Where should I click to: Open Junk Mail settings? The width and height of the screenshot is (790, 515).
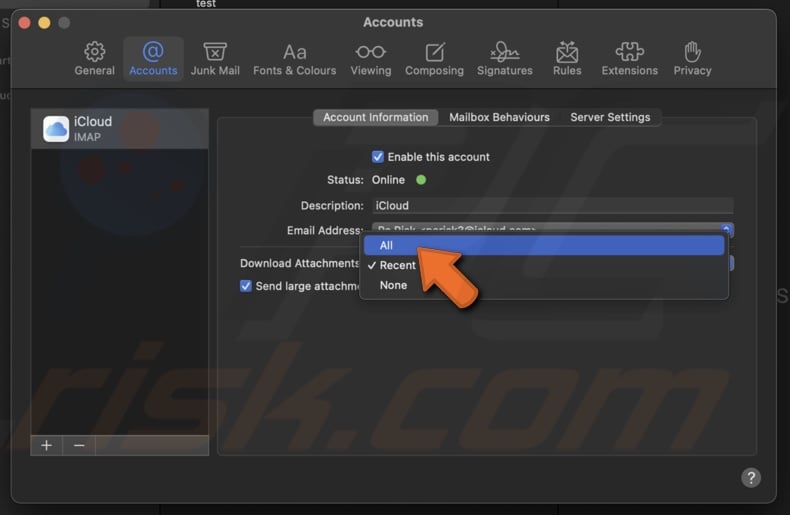point(215,59)
